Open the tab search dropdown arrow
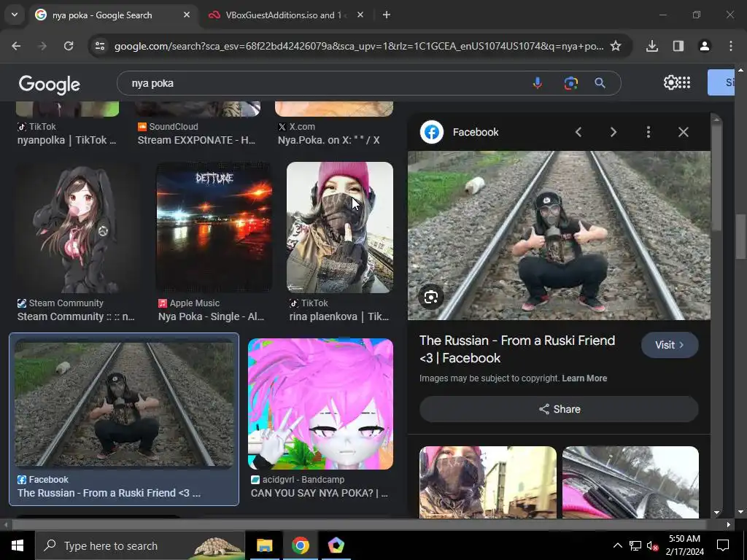 (15, 15)
